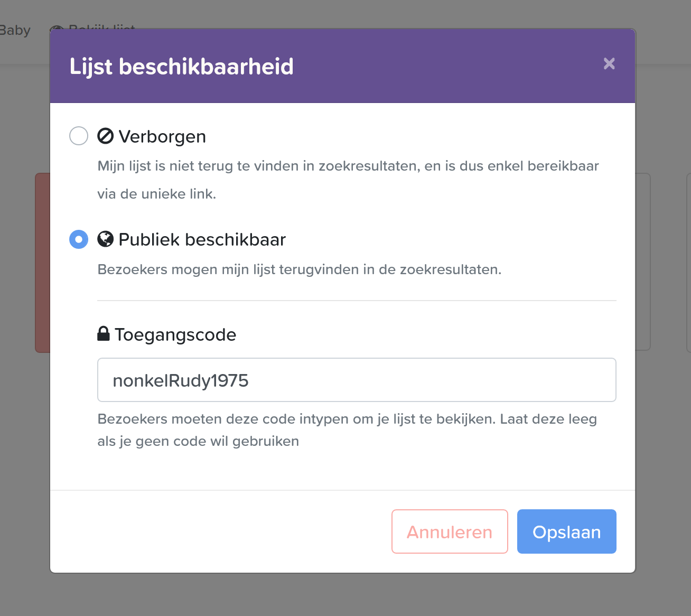Image resolution: width=691 pixels, height=616 pixels.
Task: Close the Lijst beschikbaarheid dialog with X
Action: tap(609, 63)
